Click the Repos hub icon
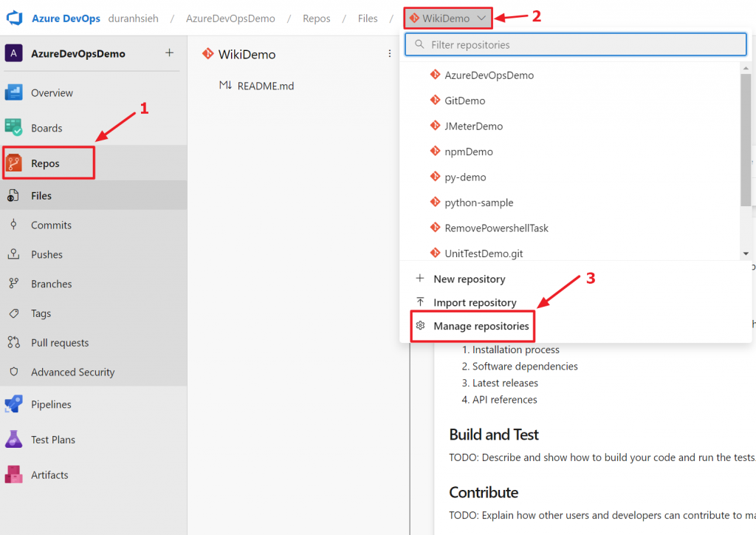The image size is (756, 535). pyautogui.click(x=13, y=163)
